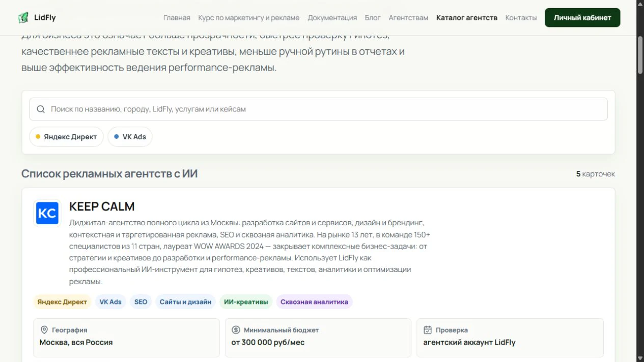
Task: Click the Яндекс Директ tag on KEEP CALM card
Action: (x=62, y=302)
